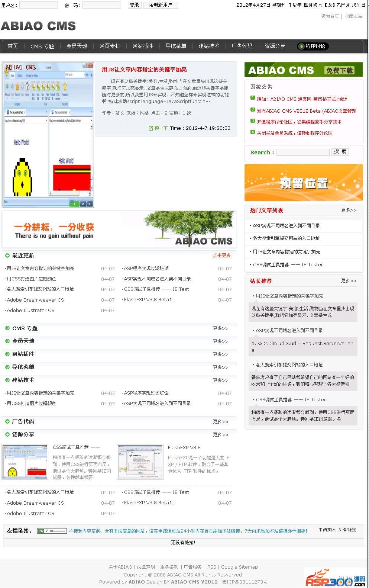
Task: Click the green arrow icon beside CMS 专题 section
Action: pos(7,328)
